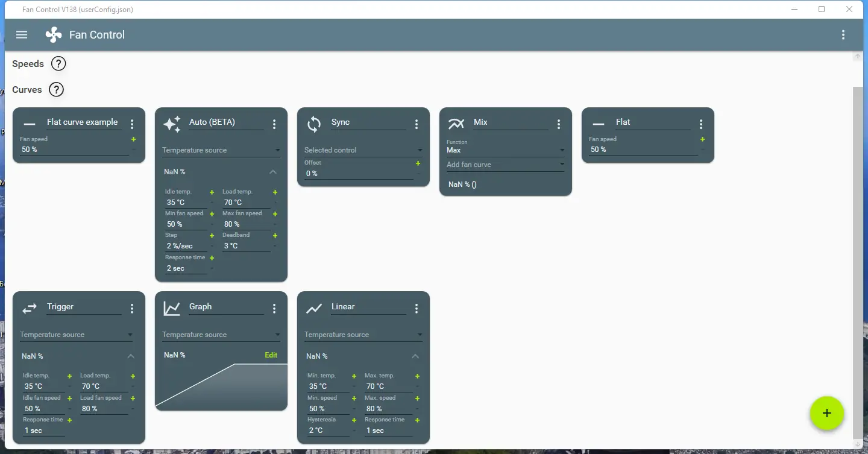Edit Linear min temp field
868x454 pixels.
click(328, 386)
